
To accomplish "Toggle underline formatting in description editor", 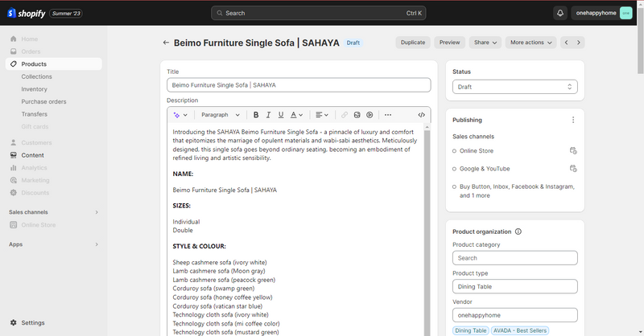I will [x=281, y=115].
